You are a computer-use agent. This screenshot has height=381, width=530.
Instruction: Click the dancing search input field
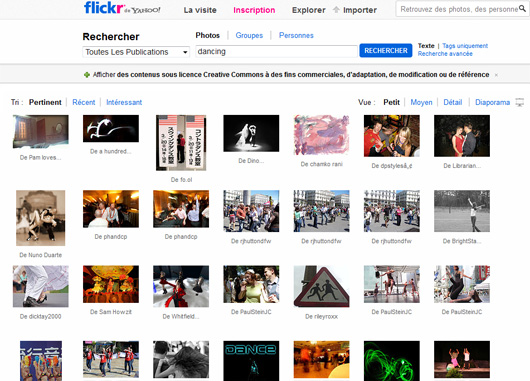point(276,51)
